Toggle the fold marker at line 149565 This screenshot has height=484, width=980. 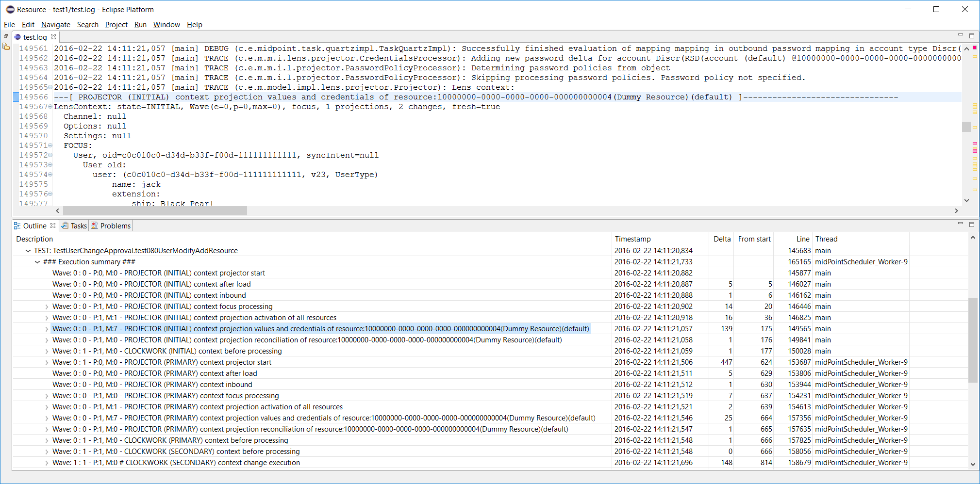pos(50,87)
